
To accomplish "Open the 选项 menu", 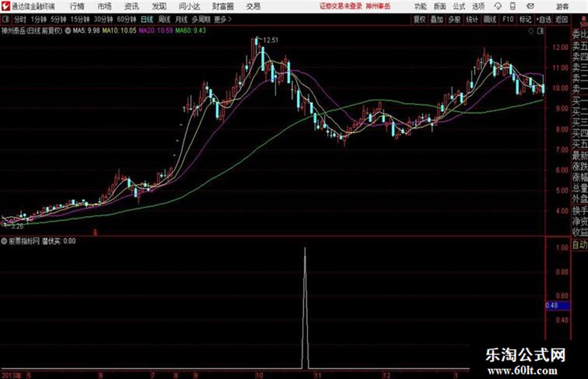I will click(478, 6).
